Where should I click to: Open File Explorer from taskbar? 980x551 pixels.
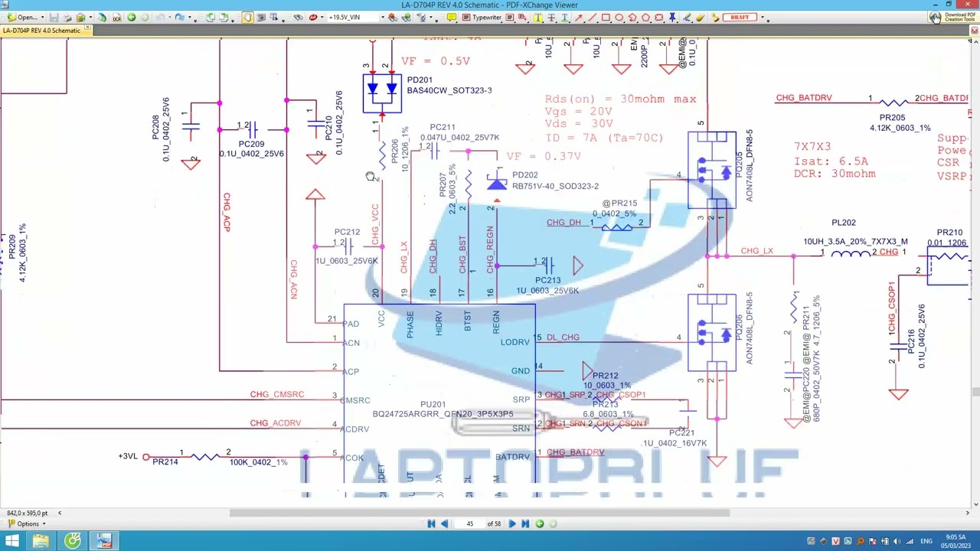pyautogui.click(x=41, y=542)
